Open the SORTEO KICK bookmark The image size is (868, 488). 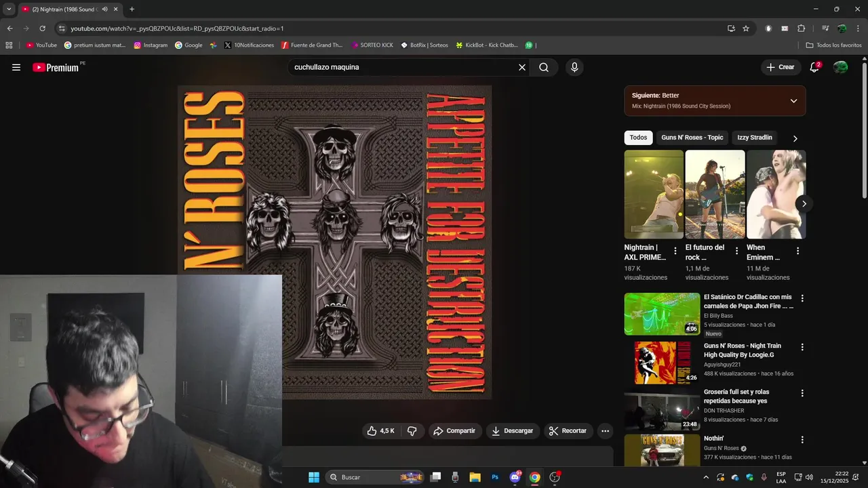pos(372,45)
